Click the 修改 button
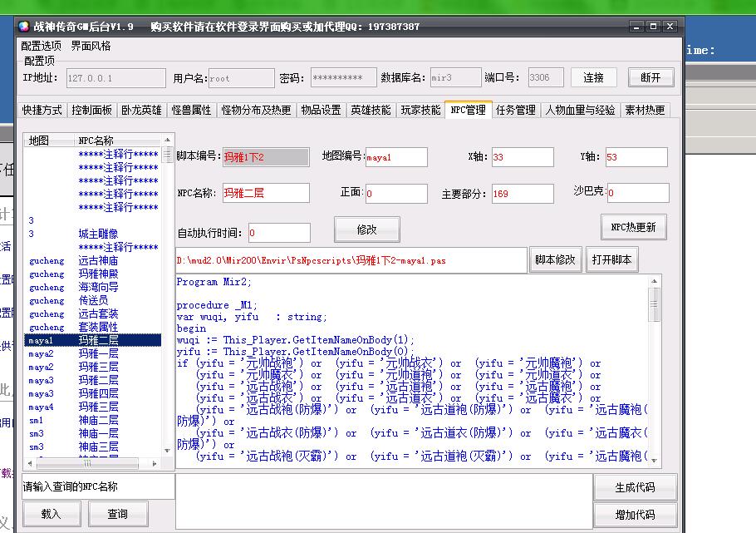Image resolution: width=756 pixels, height=533 pixels. click(366, 229)
